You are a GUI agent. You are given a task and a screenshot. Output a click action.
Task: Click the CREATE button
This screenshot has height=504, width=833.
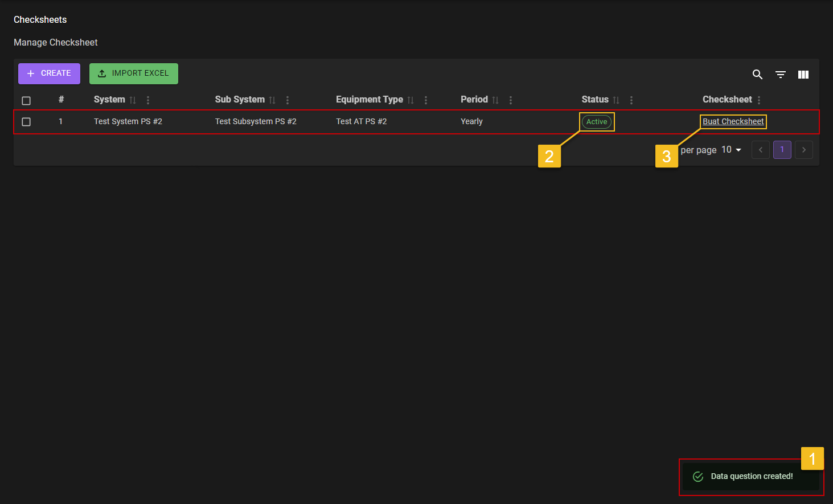coord(49,73)
